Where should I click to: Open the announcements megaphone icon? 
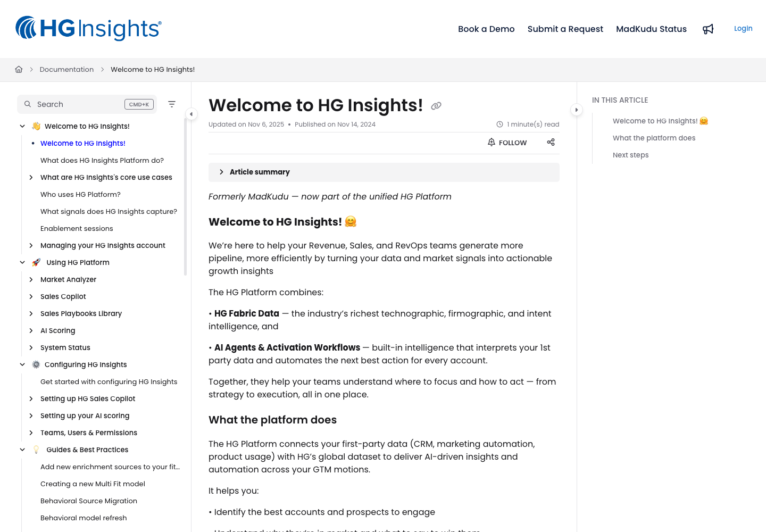click(x=708, y=29)
